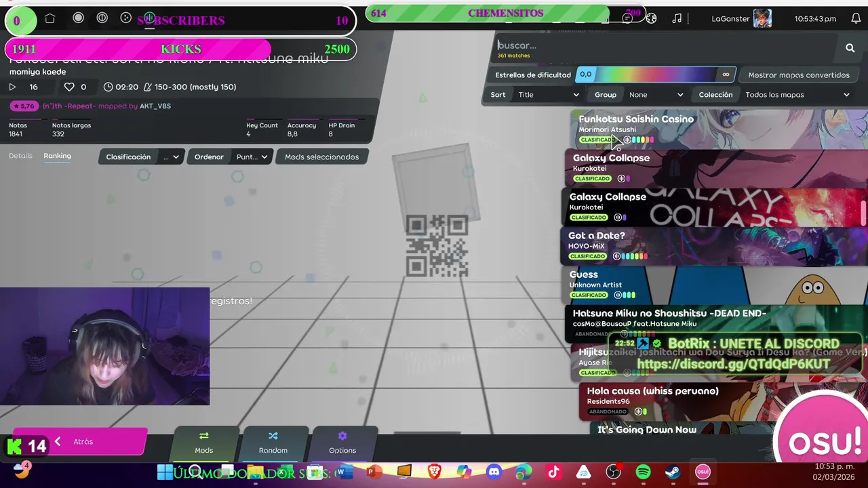
Task: Click minimum difficulty star handle 0,0
Action: point(586,75)
